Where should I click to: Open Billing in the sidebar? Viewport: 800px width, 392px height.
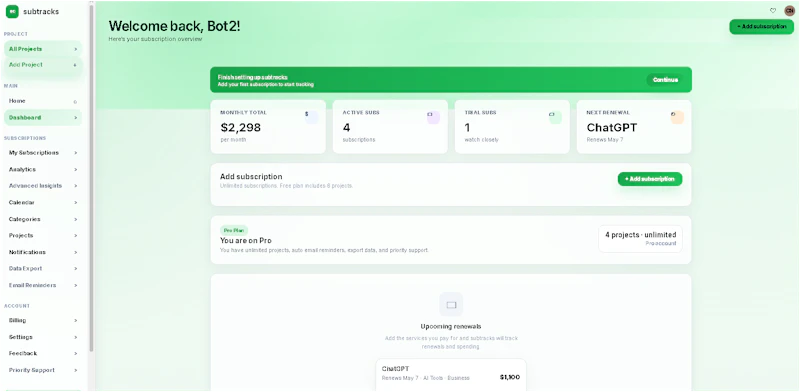click(x=43, y=321)
